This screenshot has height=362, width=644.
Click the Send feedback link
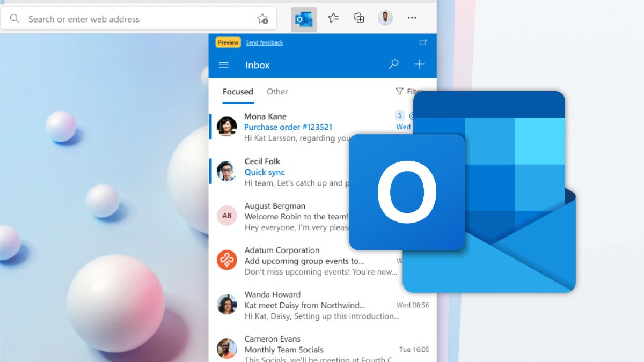[x=264, y=42]
